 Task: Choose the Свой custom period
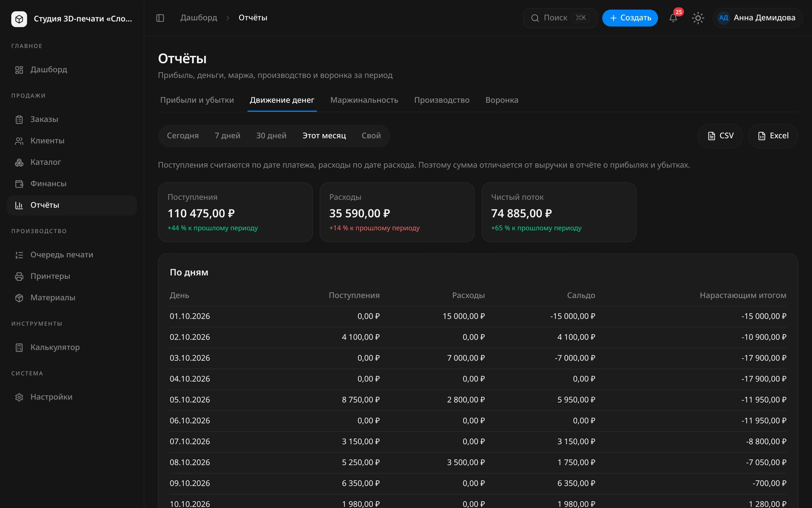371,136
